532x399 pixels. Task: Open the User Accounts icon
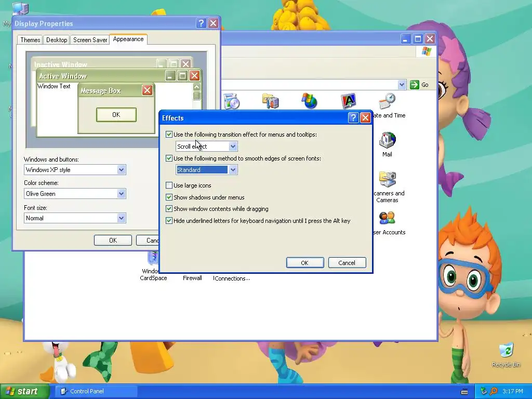click(x=387, y=218)
